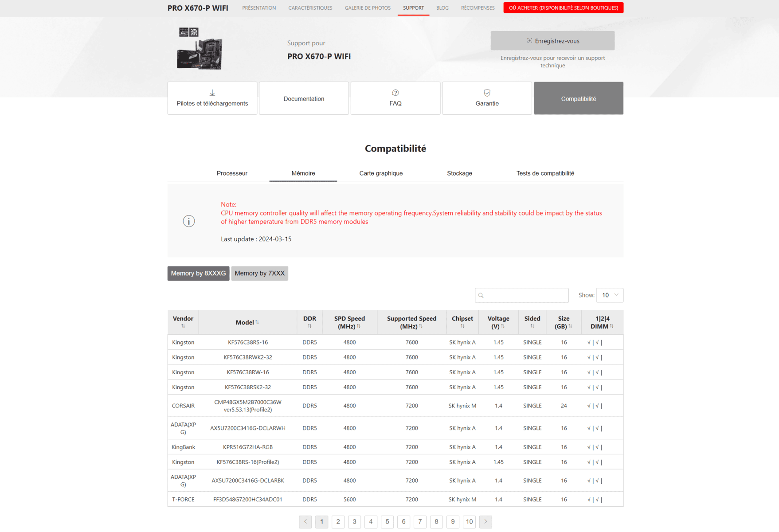Open the PRÉSENTATION nav item
779x532 pixels.
(x=259, y=8)
